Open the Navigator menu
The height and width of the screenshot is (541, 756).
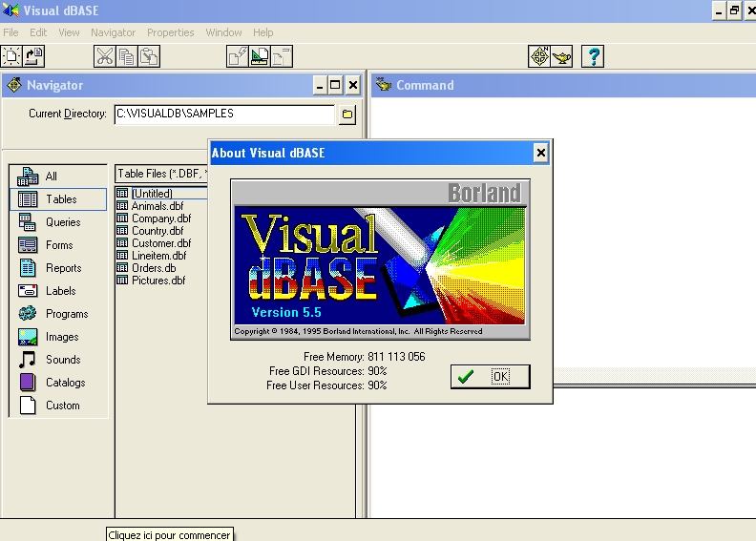tap(113, 32)
